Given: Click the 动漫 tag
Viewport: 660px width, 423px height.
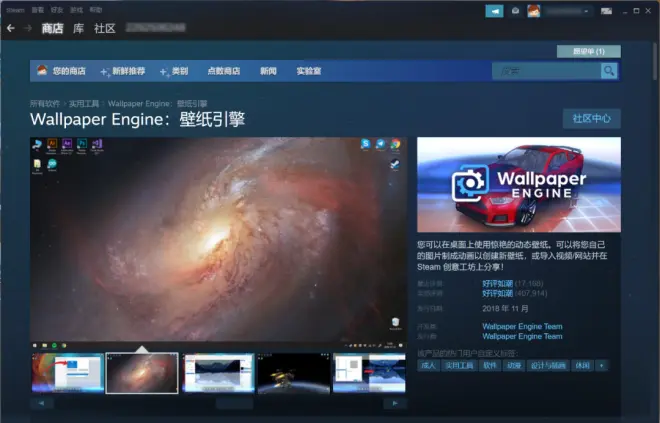Looking at the screenshot, I should (x=514, y=365).
